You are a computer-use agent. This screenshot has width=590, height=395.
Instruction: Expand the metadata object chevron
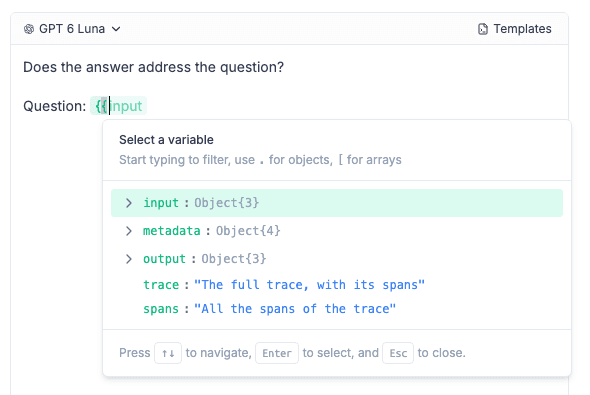129,231
